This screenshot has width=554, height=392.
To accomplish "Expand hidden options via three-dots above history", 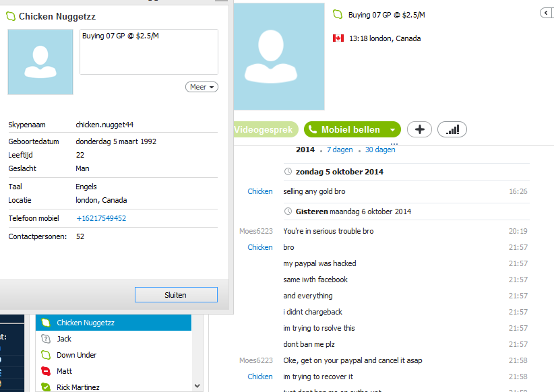I will point(394,143).
